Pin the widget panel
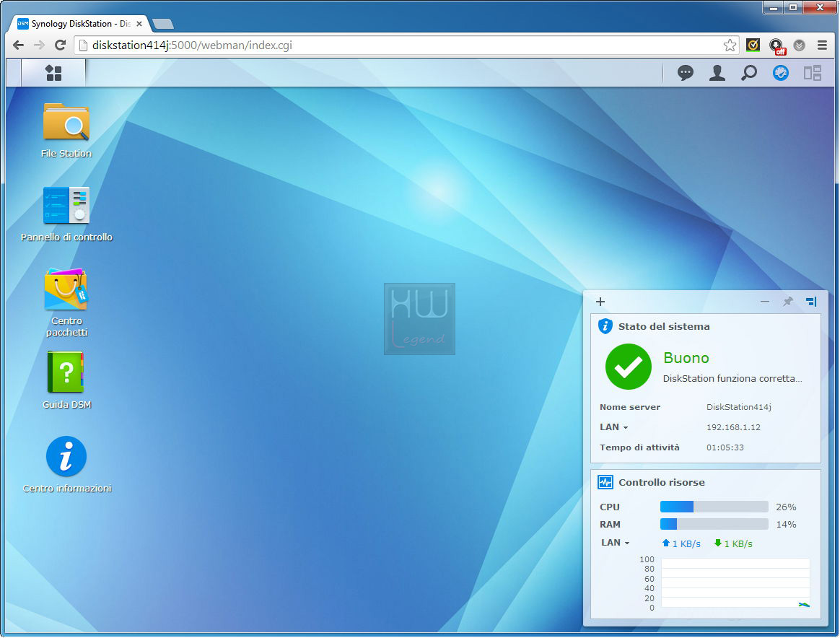The width and height of the screenshot is (840, 638). pos(787,302)
